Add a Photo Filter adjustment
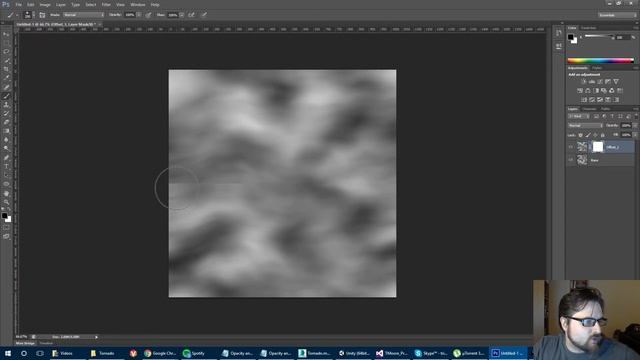 point(604,91)
